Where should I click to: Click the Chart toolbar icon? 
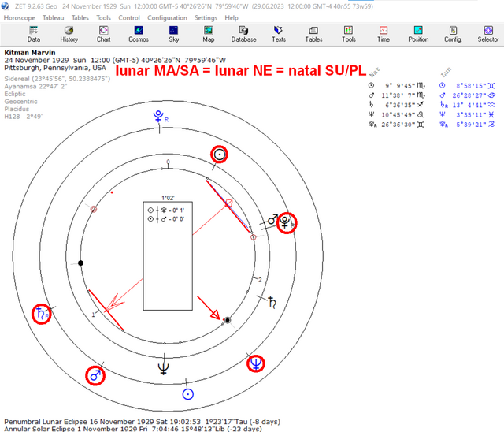click(103, 34)
